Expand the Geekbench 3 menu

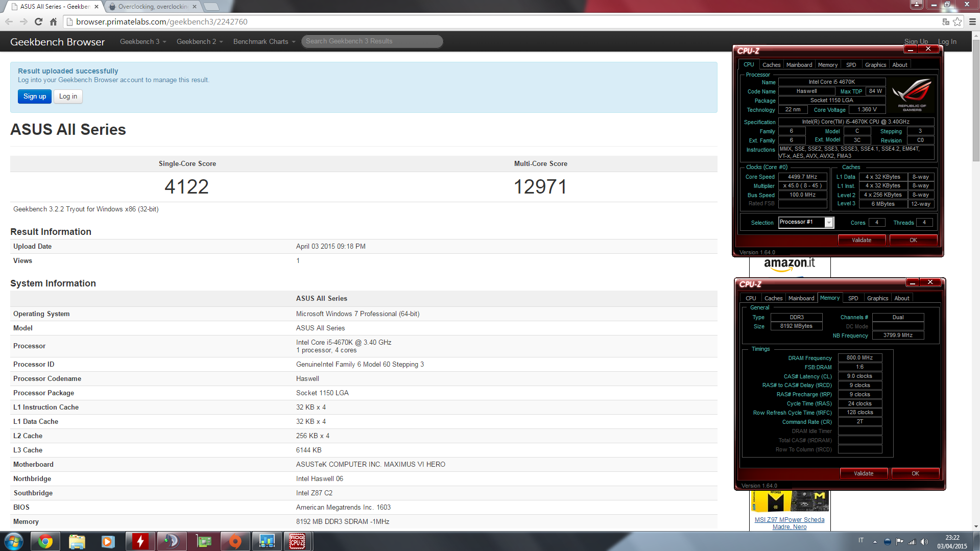pos(143,41)
